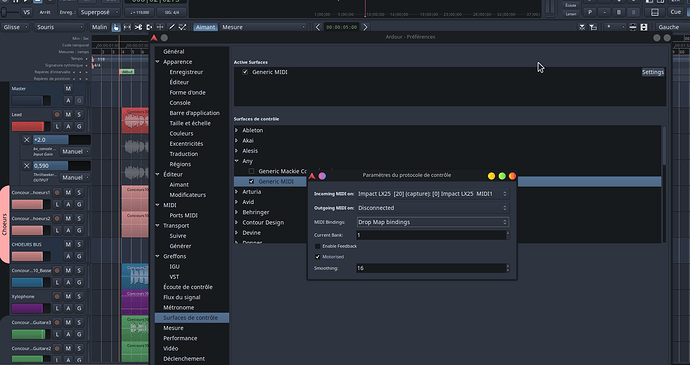This screenshot has height=365, width=690.
Task: Expand the Akai surfaces group
Action: point(237,140)
